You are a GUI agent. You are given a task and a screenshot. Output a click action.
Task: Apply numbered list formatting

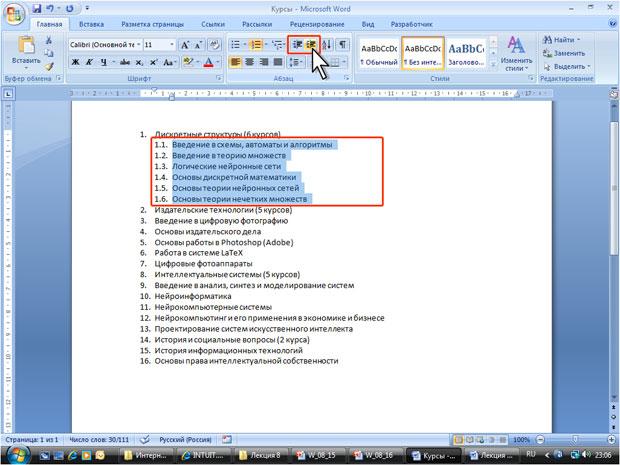[258, 45]
